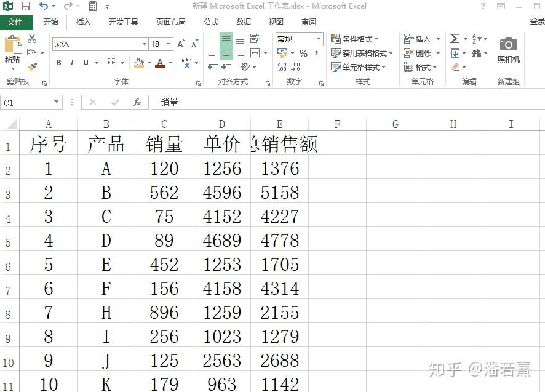Open the 常规 number format dropdown

point(319,39)
